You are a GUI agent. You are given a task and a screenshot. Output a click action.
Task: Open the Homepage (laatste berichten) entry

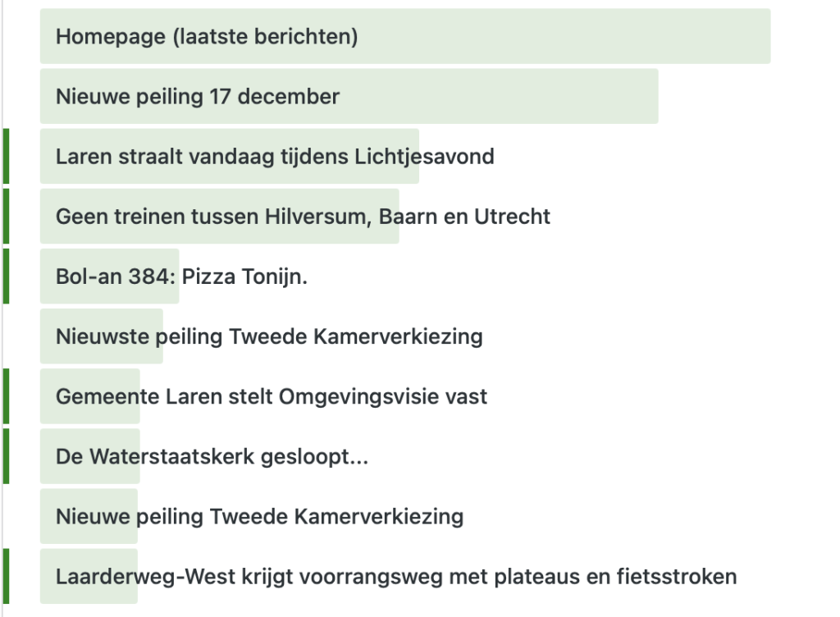click(207, 37)
